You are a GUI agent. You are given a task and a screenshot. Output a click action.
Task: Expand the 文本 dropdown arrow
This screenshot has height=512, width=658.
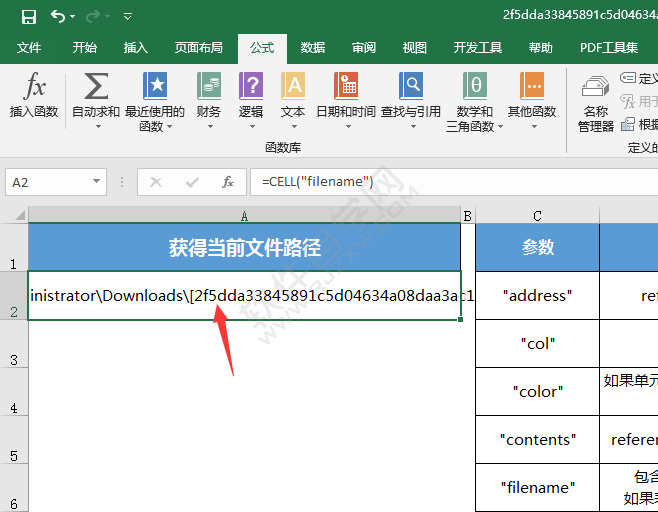click(x=294, y=126)
